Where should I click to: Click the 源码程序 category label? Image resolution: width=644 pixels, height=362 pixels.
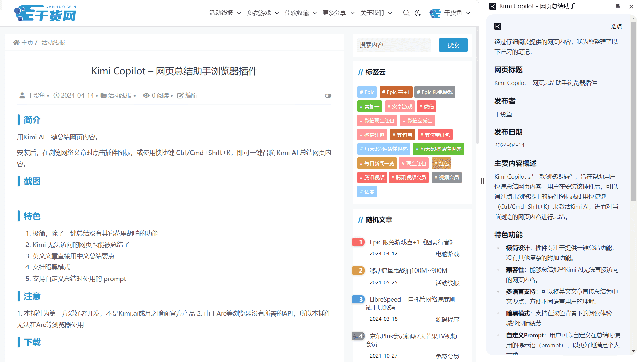pos(447,319)
